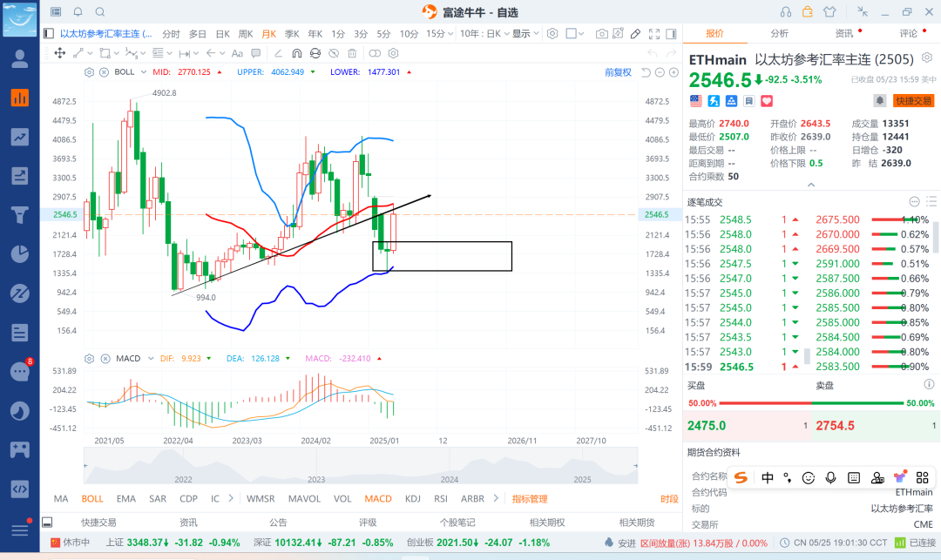
Task: Switch to the 资讯 tab in right panel
Action: click(843, 34)
